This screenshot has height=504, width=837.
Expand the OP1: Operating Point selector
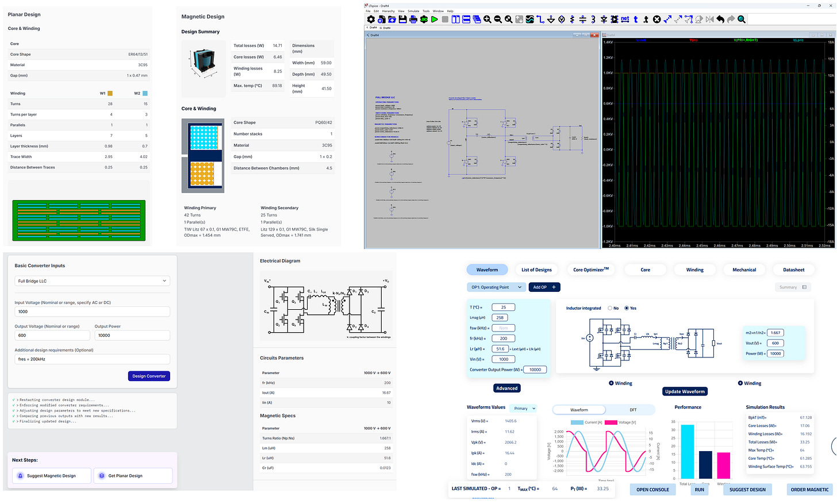point(496,287)
